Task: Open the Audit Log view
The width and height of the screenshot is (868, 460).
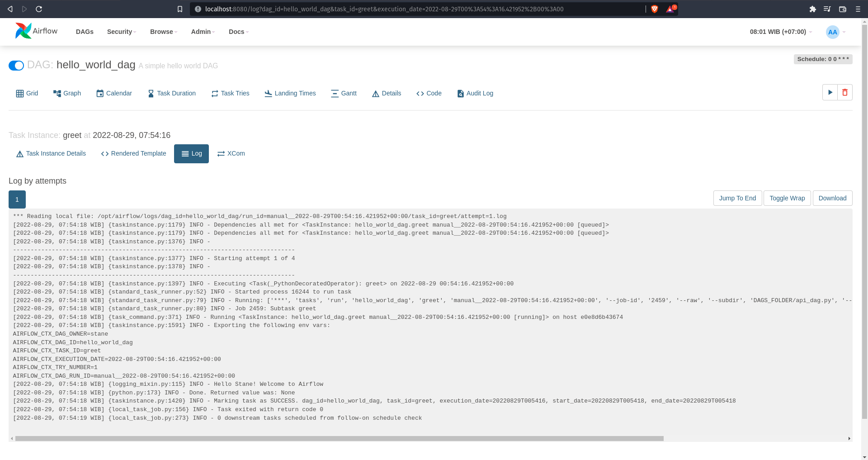Action: [475, 93]
